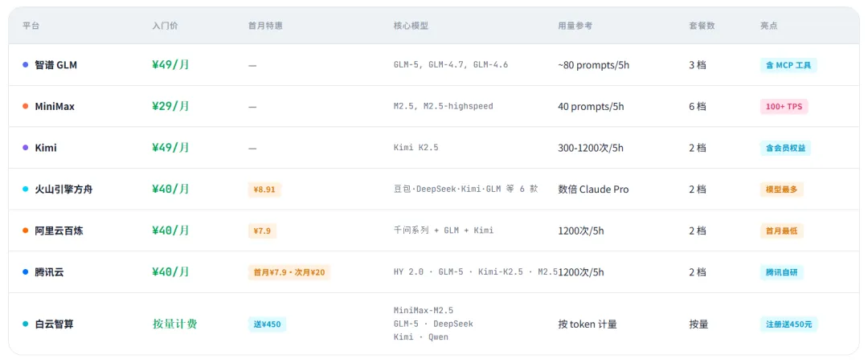Click the blue dot beside 腾讯云

26,272
